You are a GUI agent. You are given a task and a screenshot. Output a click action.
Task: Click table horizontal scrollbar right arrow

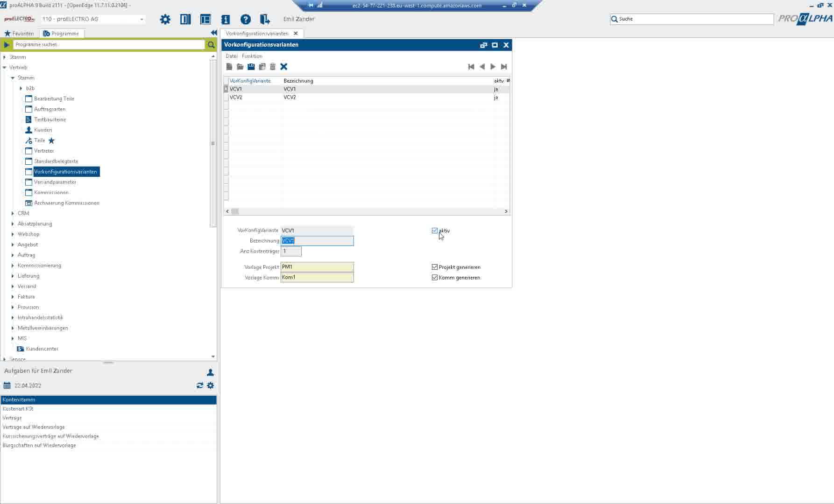(506, 211)
